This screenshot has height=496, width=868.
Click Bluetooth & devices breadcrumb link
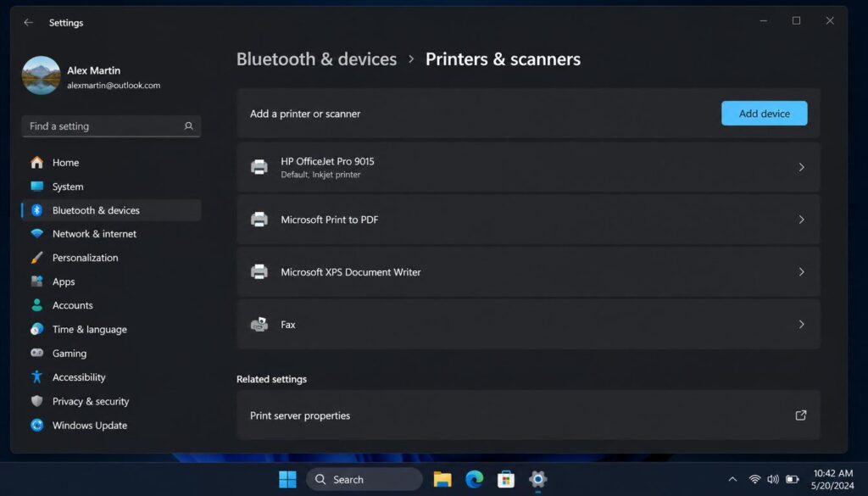pos(317,59)
